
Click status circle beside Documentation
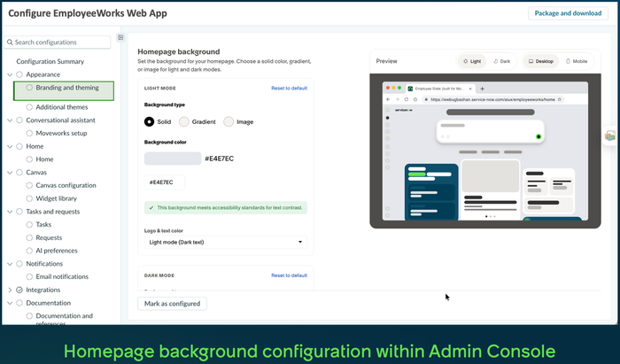[x=19, y=303]
